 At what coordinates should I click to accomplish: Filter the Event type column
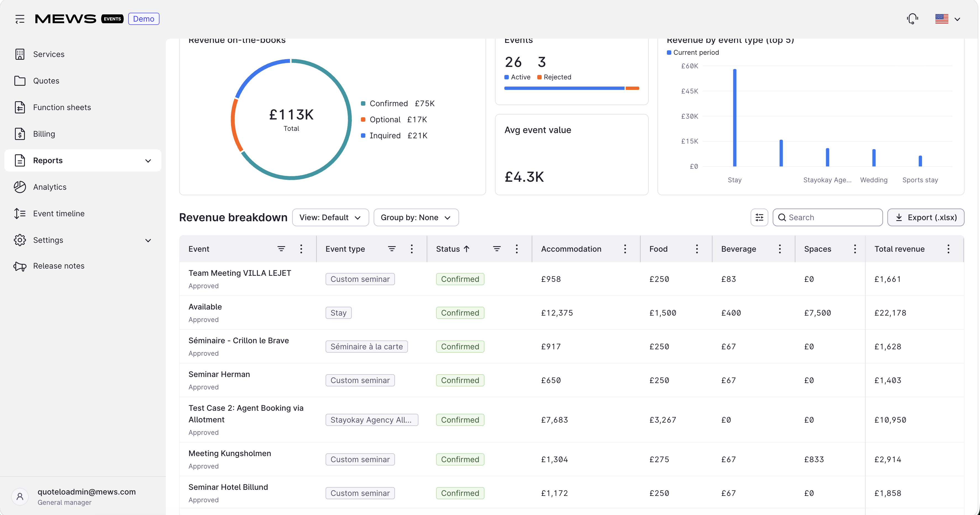pyautogui.click(x=391, y=249)
